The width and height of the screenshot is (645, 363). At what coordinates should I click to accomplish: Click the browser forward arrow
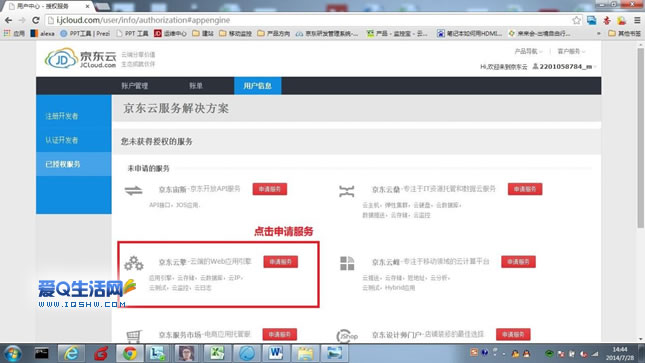[22, 20]
